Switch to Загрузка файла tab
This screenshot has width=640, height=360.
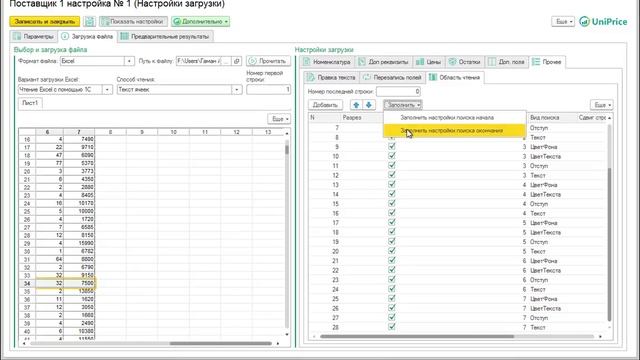click(x=87, y=36)
